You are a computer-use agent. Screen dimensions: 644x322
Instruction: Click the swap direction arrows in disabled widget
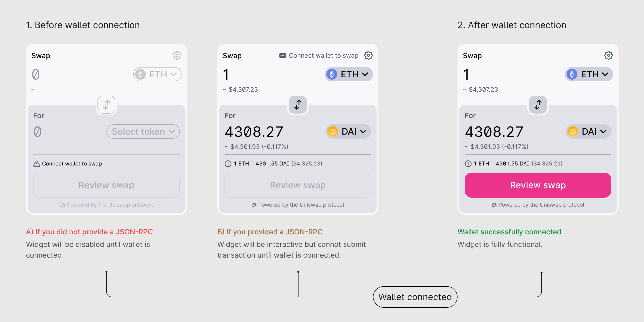(106, 104)
